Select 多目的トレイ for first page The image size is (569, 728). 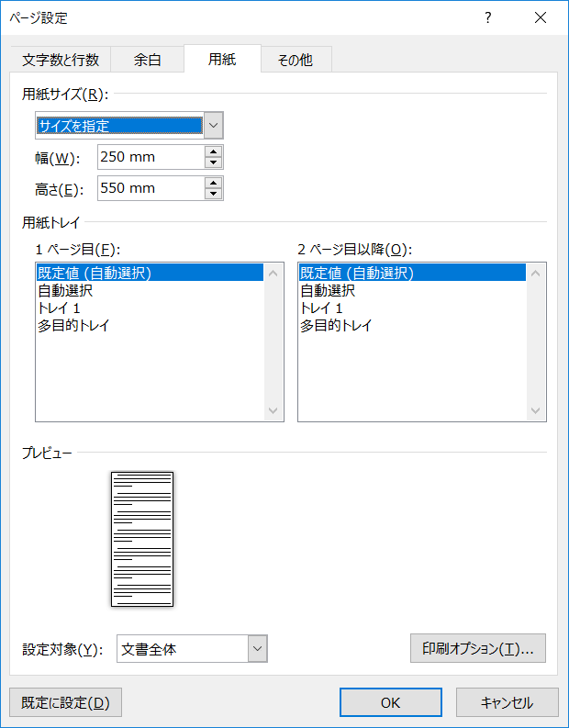pos(73,325)
